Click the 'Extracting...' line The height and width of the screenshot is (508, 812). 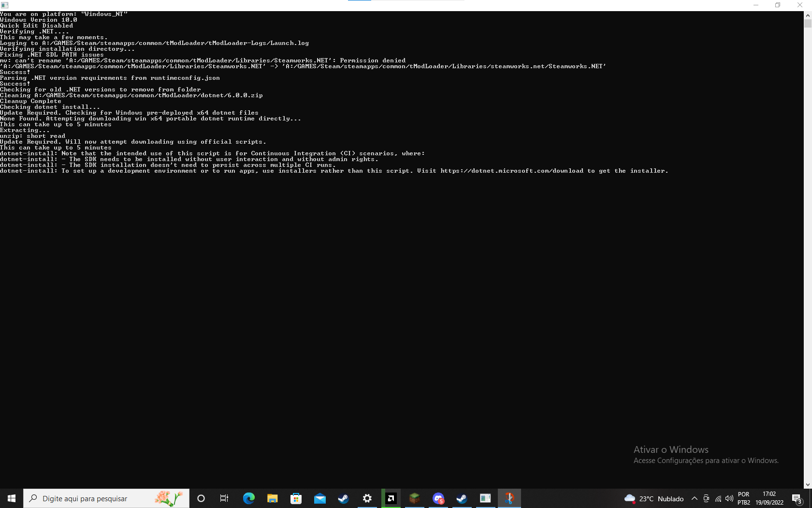[25, 130]
